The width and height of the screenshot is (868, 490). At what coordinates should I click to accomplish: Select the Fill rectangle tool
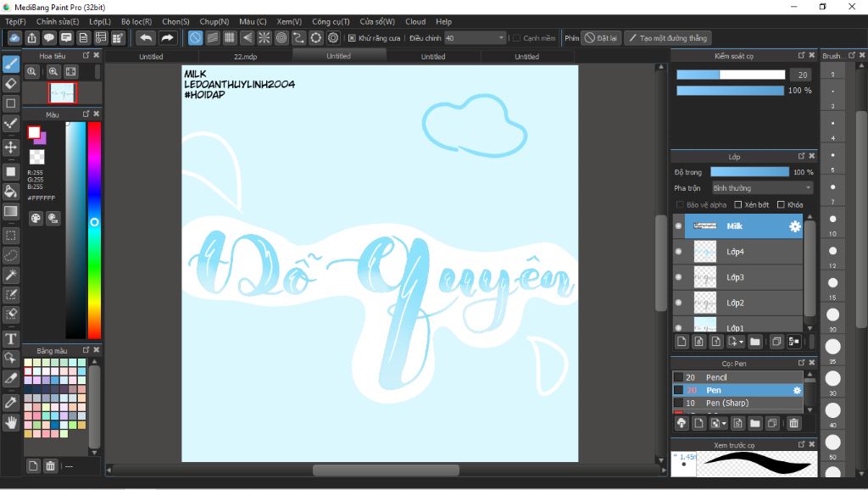pyautogui.click(x=10, y=171)
